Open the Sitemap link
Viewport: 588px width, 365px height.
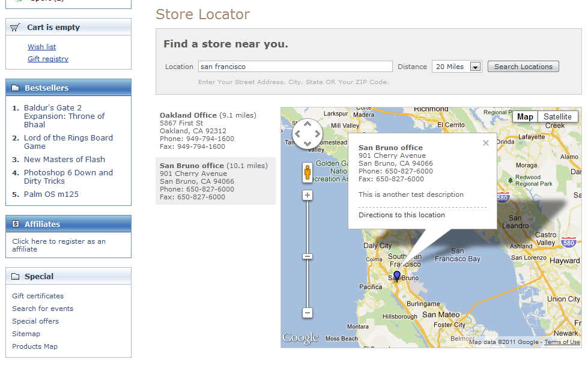click(x=26, y=334)
